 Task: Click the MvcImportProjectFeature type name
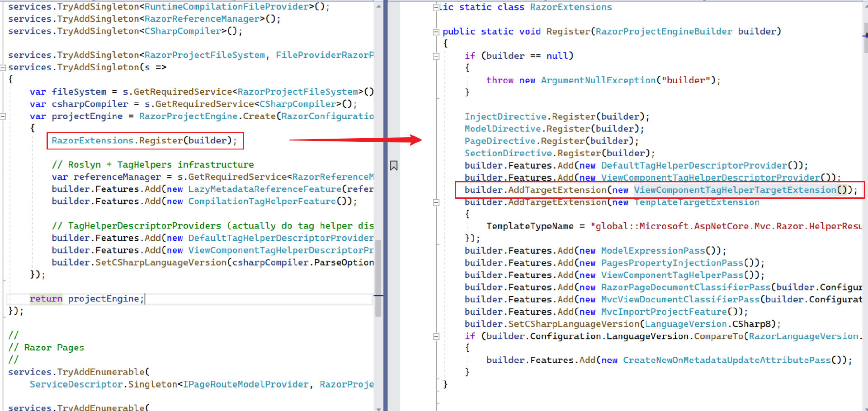(664, 312)
